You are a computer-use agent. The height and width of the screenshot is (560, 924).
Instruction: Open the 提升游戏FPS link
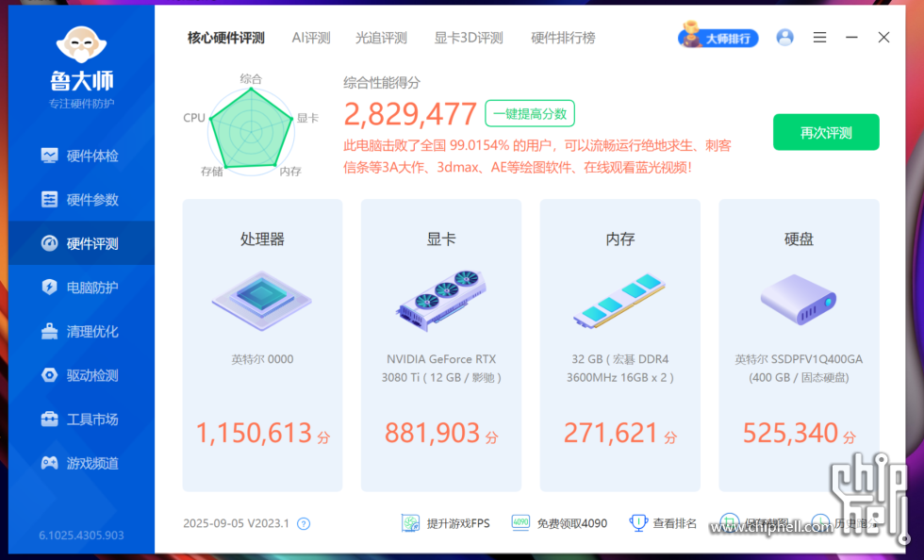pos(458,523)
